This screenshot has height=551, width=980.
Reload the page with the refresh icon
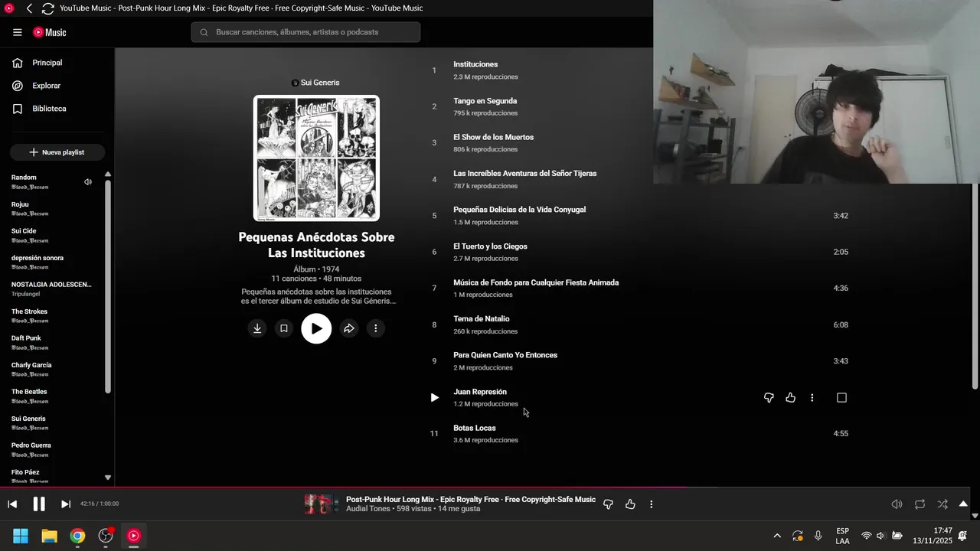click(47, 8)
